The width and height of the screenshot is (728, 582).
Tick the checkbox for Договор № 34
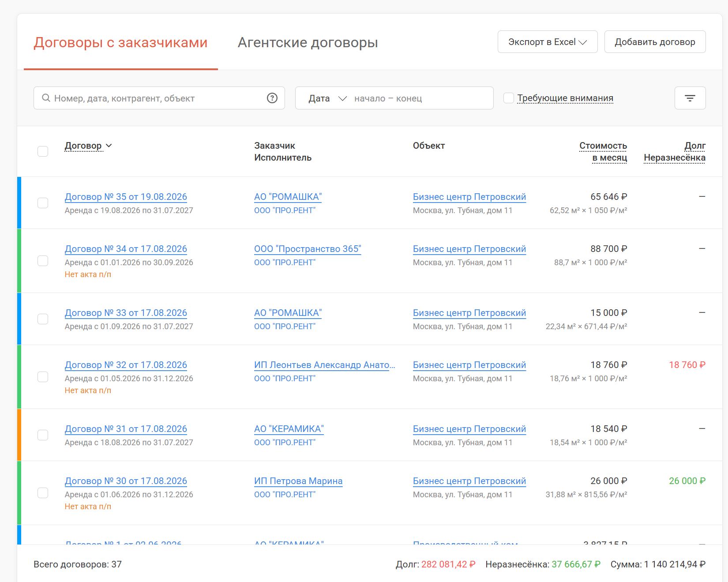point(43,261)
